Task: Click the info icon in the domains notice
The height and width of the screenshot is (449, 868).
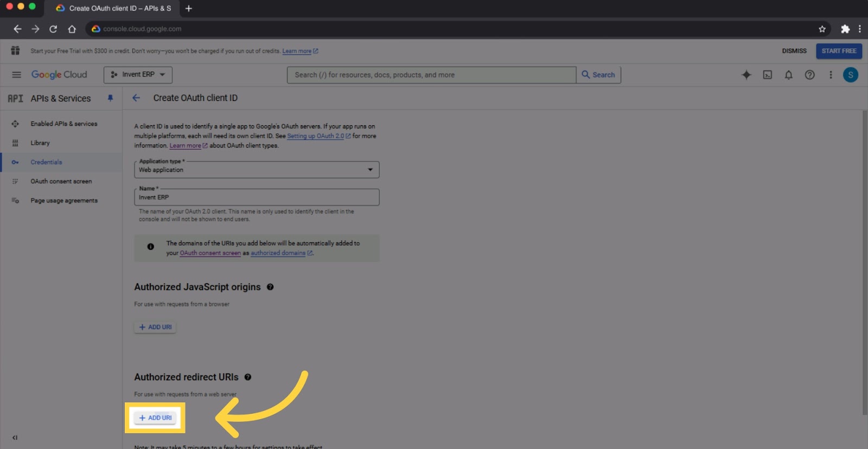Action: point(151,247)
